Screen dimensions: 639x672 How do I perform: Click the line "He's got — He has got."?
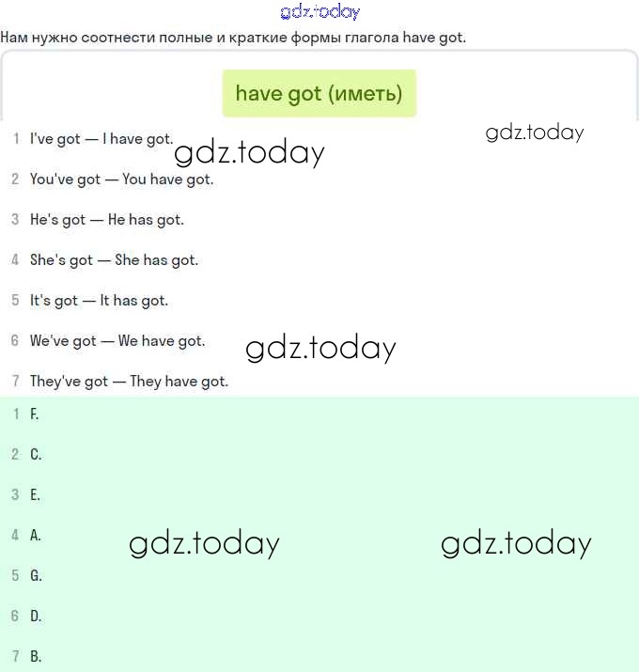[106, 220]
